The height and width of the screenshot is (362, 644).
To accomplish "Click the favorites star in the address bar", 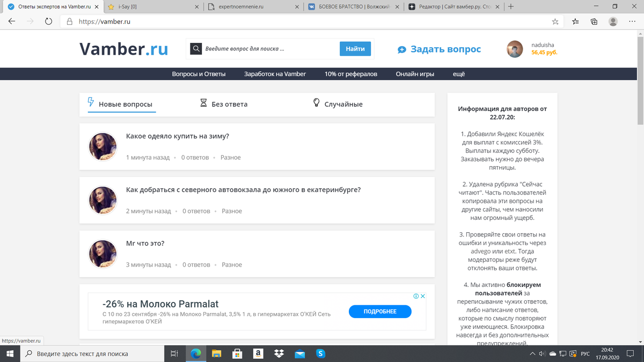I will 555,21.
